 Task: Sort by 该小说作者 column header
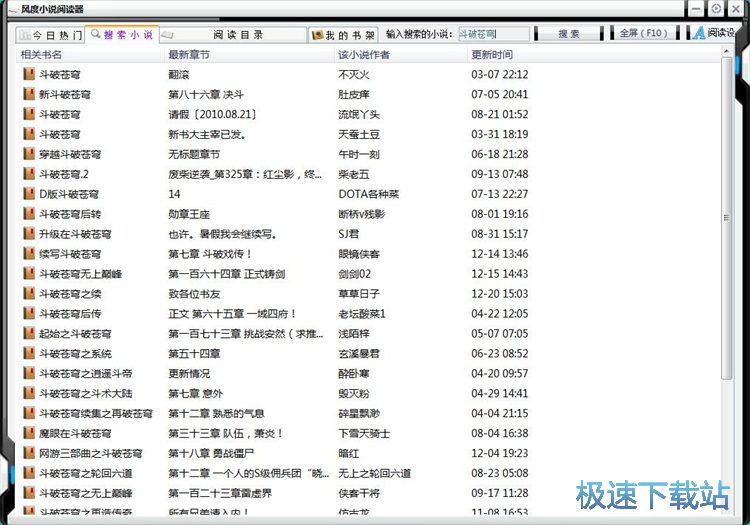click(401, 55)
